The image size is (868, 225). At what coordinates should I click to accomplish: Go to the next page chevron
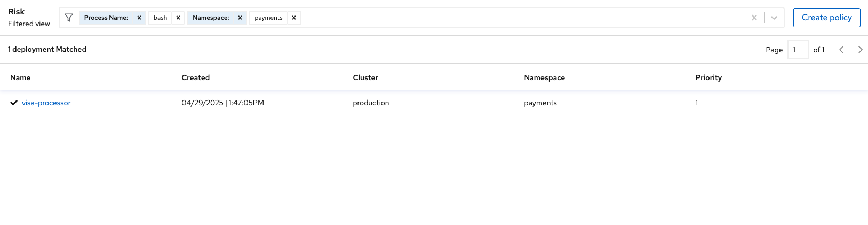(x=860, y=50)
